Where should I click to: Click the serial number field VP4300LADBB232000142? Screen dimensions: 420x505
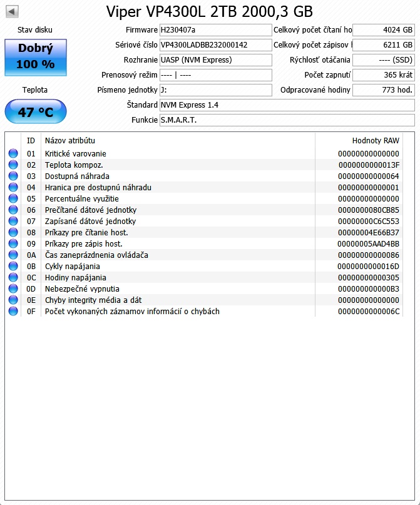click(x=216, y=45)
